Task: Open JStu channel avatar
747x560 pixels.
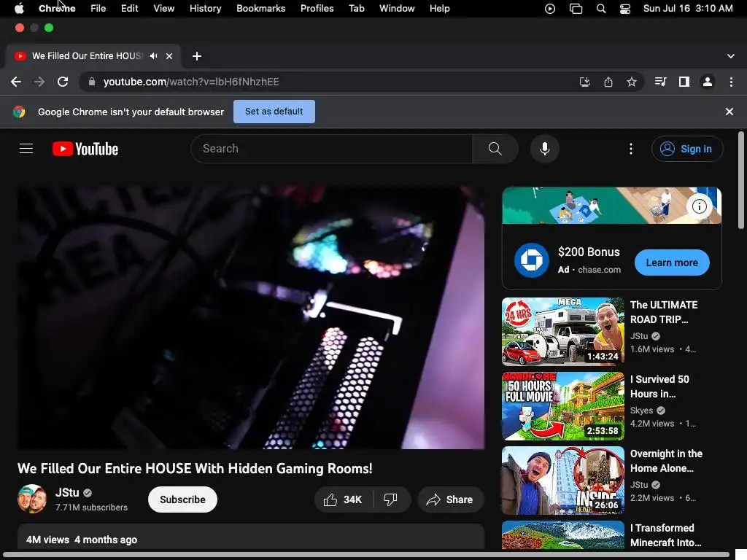Action: coord(32,499)
